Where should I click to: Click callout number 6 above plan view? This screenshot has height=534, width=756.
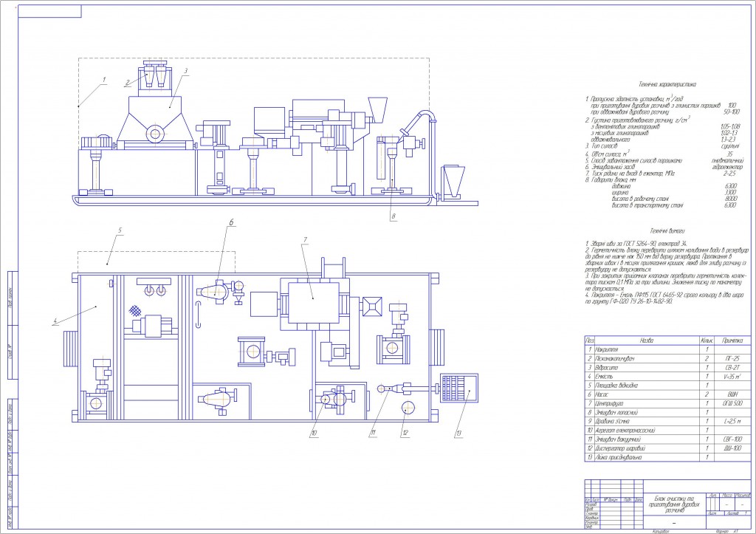tap(231, 222)
